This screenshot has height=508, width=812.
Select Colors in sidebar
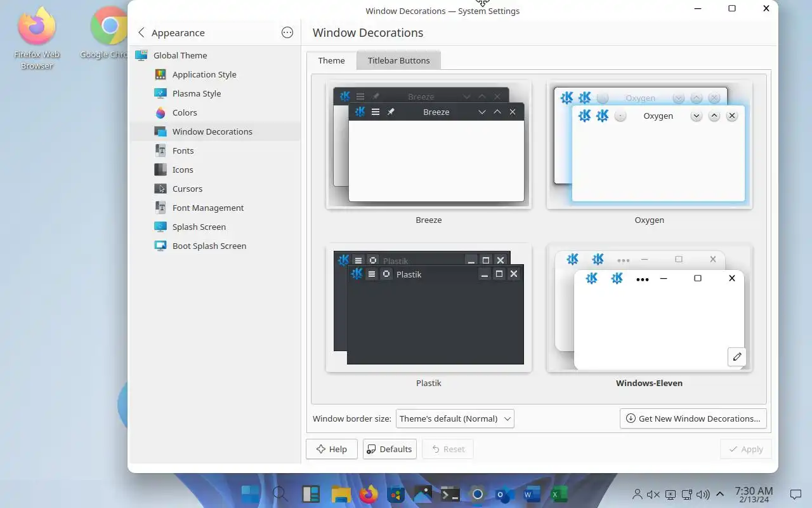(215, 112)
